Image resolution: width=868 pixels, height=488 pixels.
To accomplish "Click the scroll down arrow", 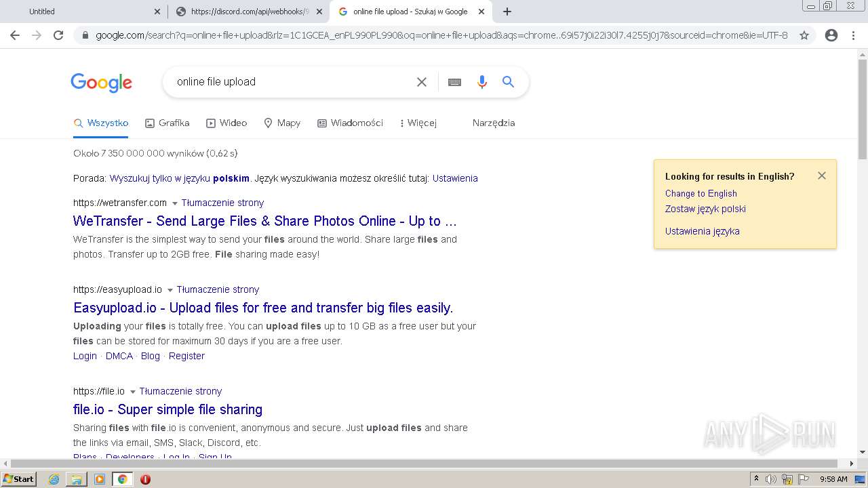I will 863,452.
